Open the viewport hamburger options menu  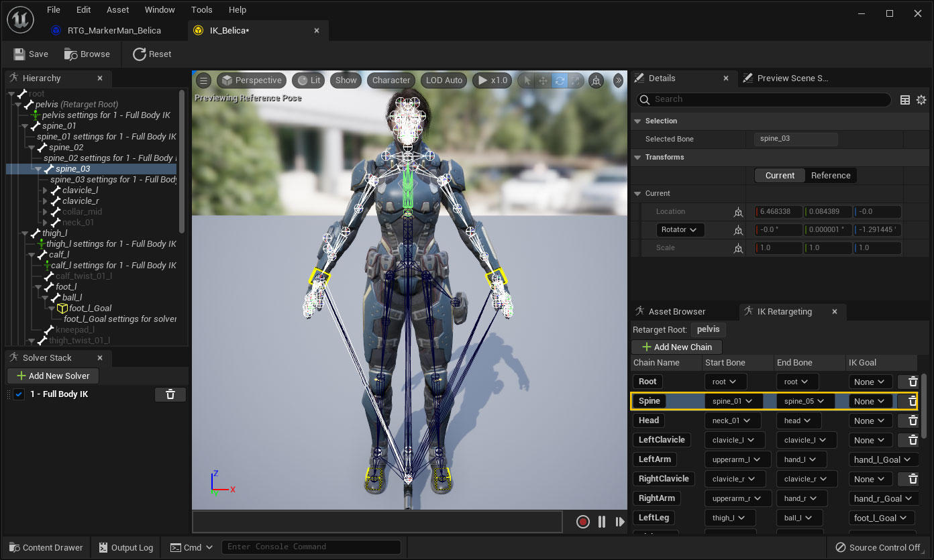click(203, 80)
